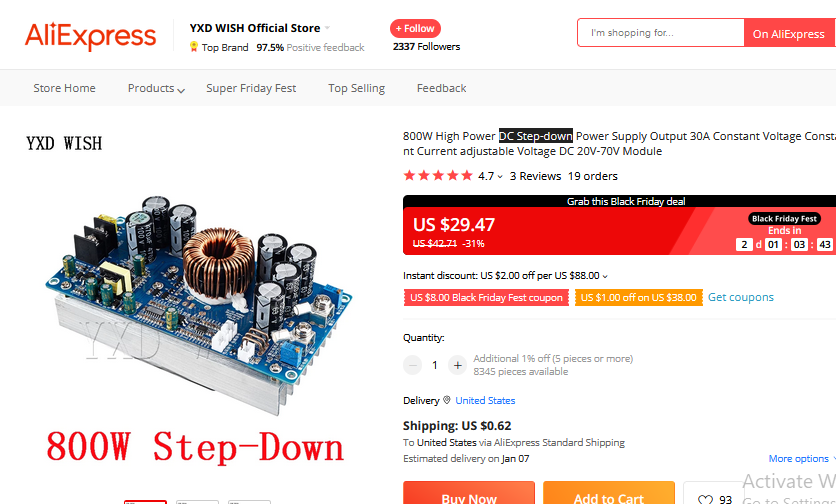Viewport: 836px width, 504px height.
Task: Click the heart wishlist icon
Action: coord(705,500)
